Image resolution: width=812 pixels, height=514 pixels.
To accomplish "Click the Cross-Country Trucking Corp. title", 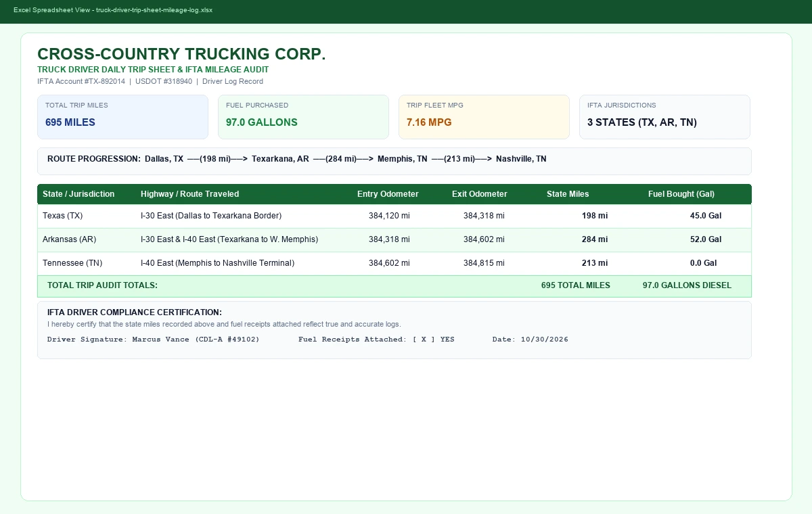I will [181, 55].
